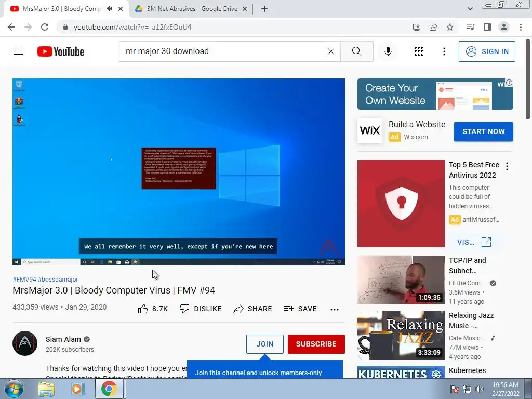Click the page vertical scrollbar thumb
Viewport: 532px width, 399px height.
[528, 79]
